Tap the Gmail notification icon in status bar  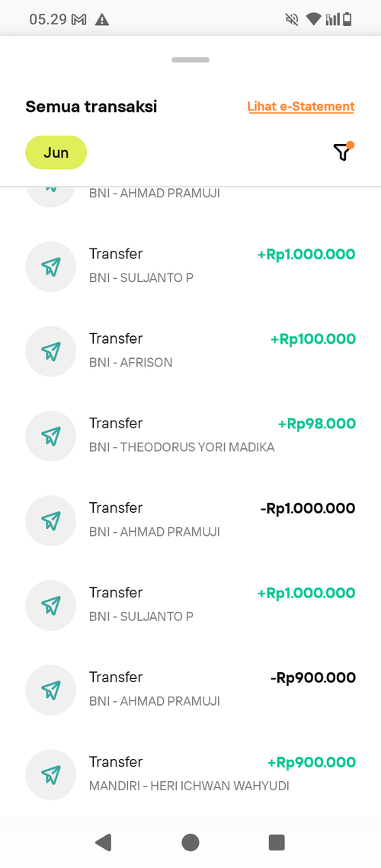coord(80,20)
